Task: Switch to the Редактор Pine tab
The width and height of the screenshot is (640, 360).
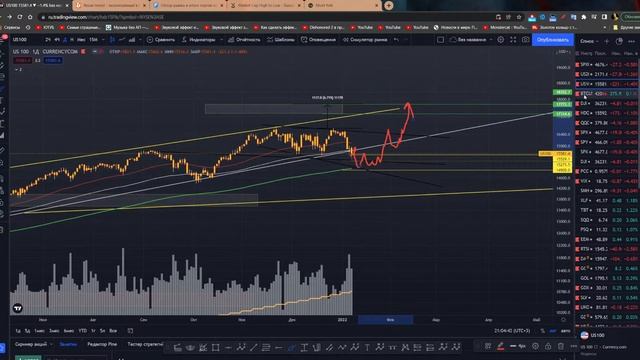Action: (x=102, y=344)
